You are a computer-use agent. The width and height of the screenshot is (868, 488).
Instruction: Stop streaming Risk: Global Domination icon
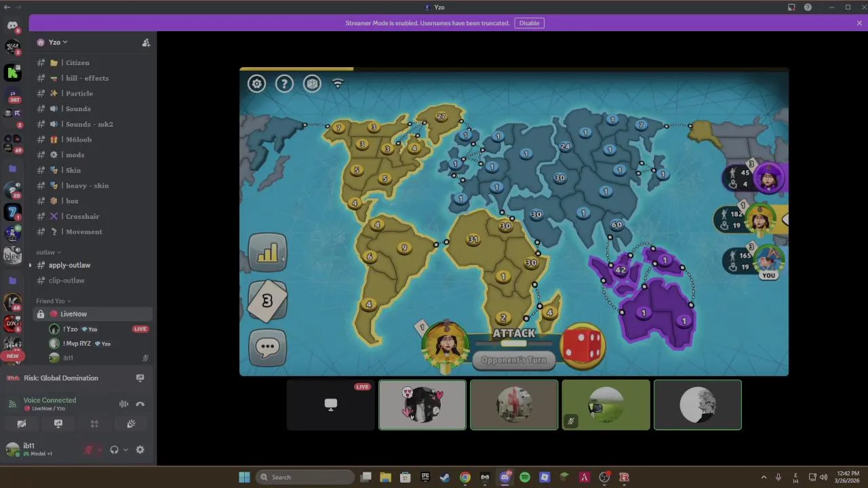pyautogui.click(x=140, y=378)
